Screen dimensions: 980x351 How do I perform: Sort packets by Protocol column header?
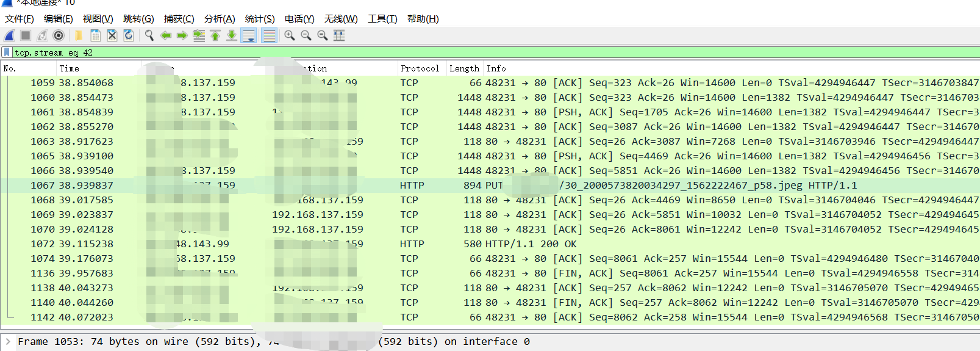420,68
